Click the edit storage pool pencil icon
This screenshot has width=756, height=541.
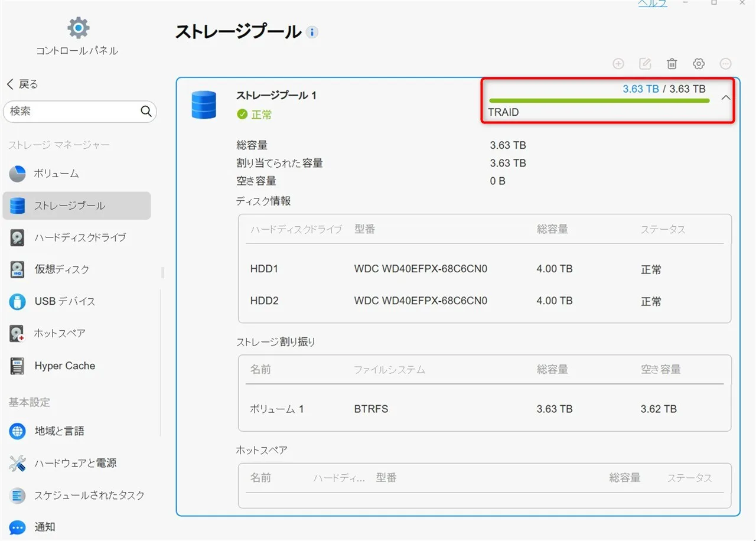pyautogui.click(x=646, y=64)
